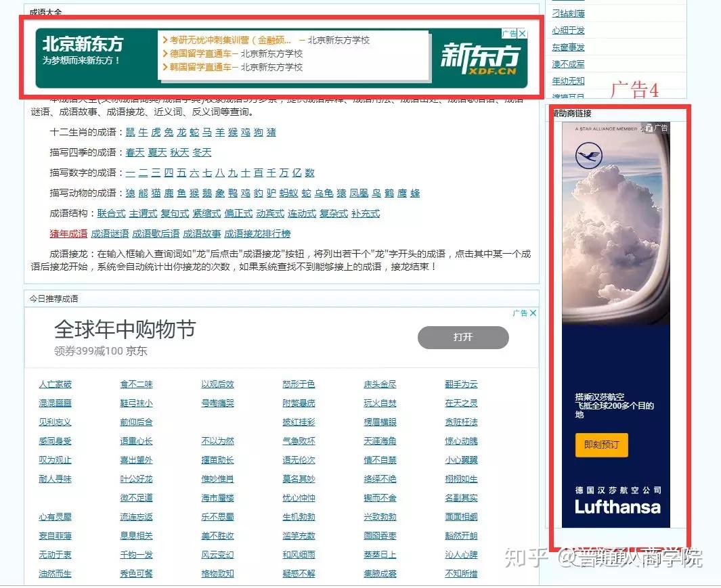The image size is (721, 588).
Task: Open the sidebar idiom 年幼无知
Action: pyautogui.click(x=569, y=81)
